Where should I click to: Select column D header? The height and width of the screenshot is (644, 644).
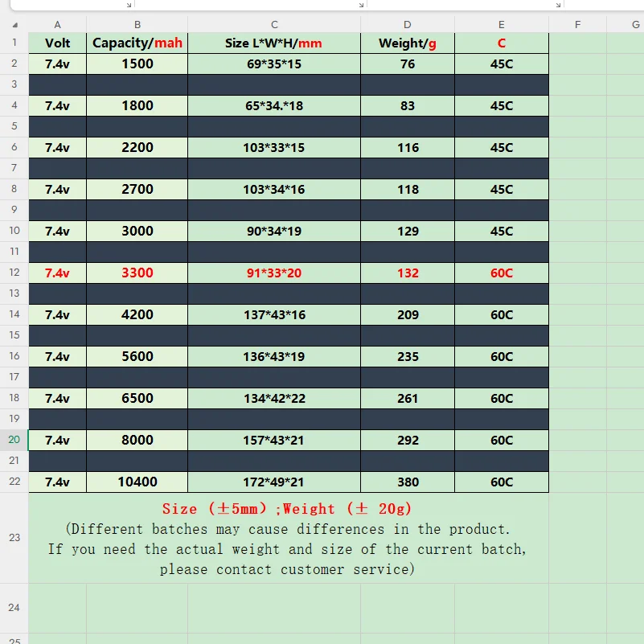pos(408,25)
